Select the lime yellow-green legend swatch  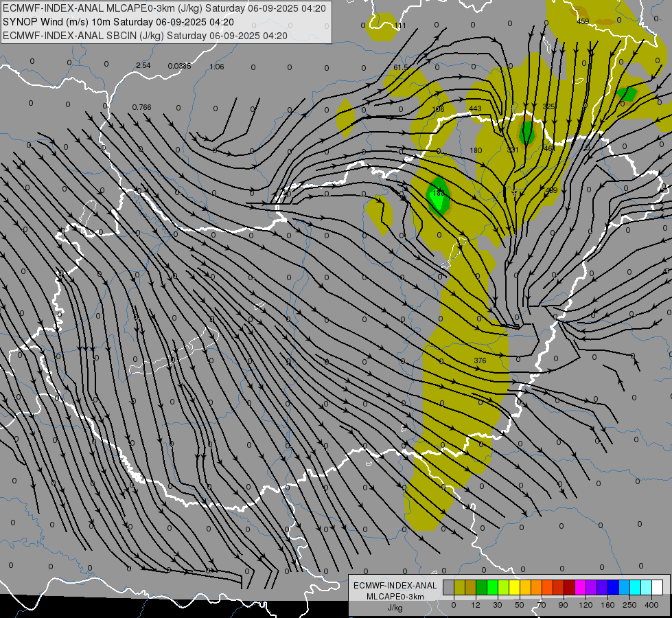pyautogui.click(x=504, y=587)
